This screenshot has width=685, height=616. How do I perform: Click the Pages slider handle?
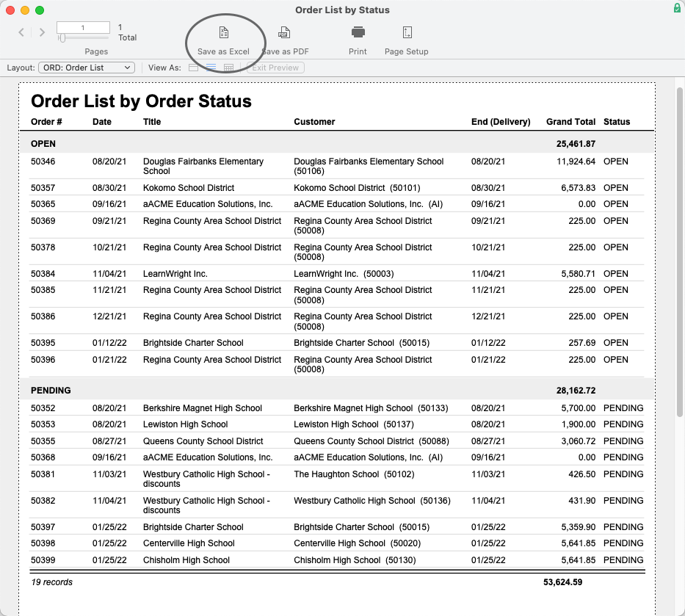pos(62,38)
